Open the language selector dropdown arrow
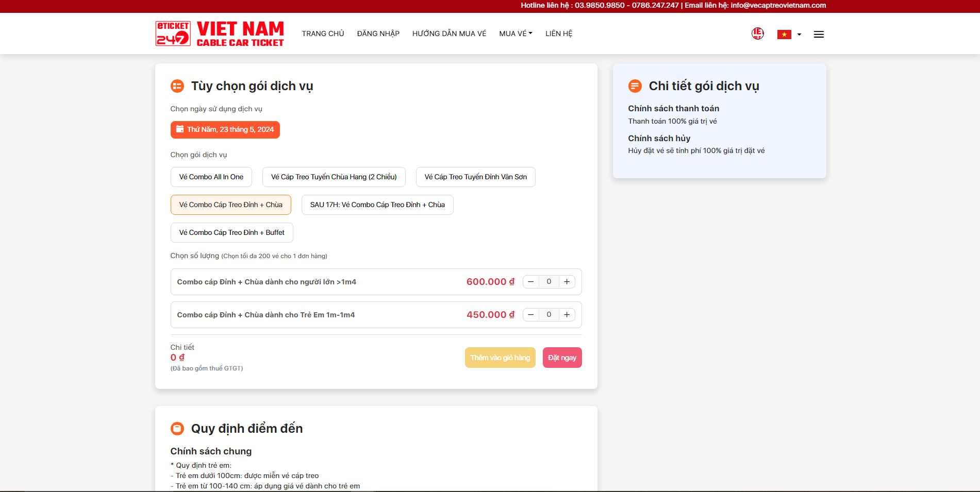This screenshot has width=980, height=492. (799, 35)
